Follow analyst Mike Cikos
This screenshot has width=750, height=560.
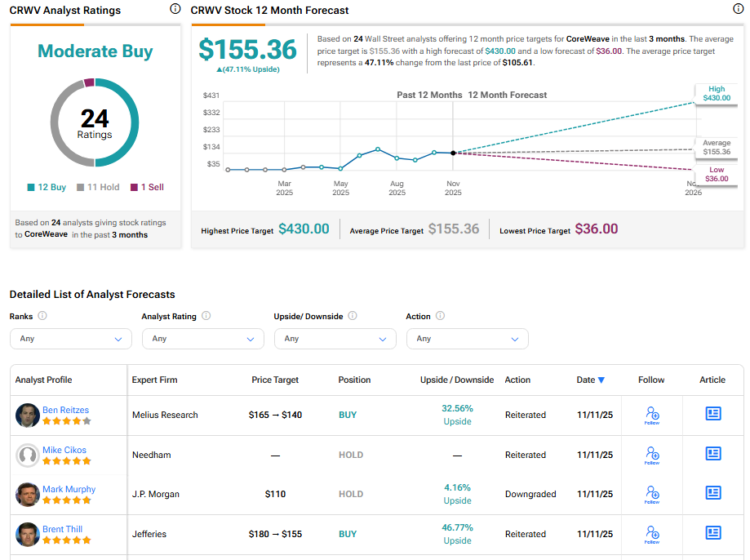pos(651,456)
